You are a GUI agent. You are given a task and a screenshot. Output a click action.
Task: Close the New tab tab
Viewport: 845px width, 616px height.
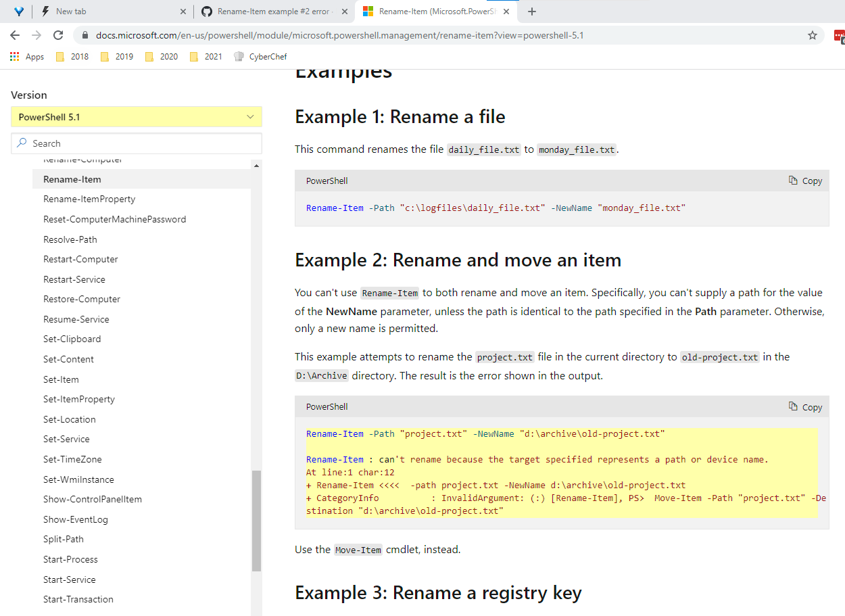pos(183,11)
